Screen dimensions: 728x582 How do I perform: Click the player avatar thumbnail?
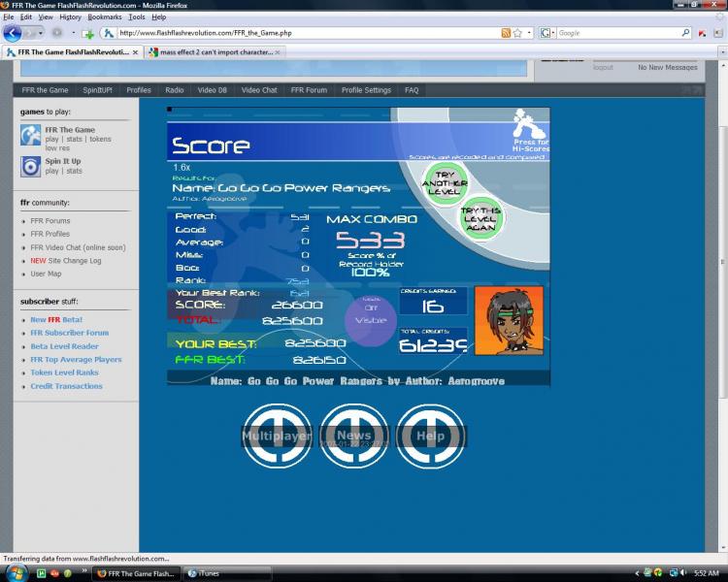point(509,321)
